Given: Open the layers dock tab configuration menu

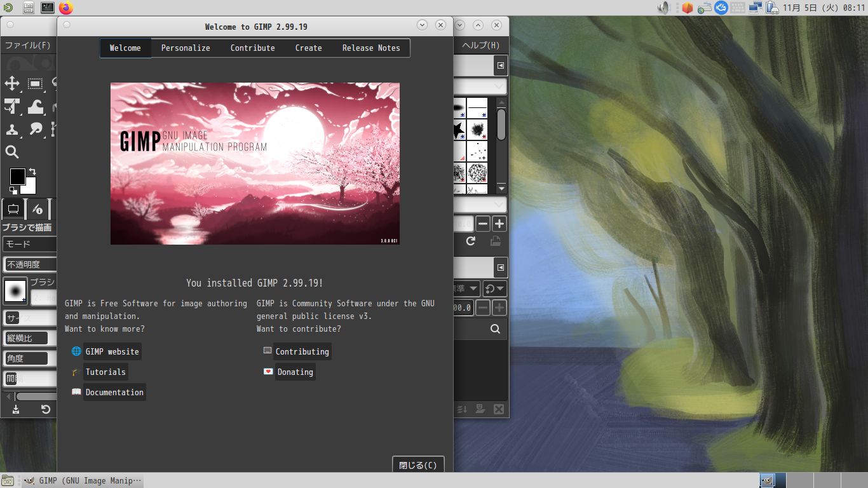Looking at the screenshot, I should tap(501, 267).
